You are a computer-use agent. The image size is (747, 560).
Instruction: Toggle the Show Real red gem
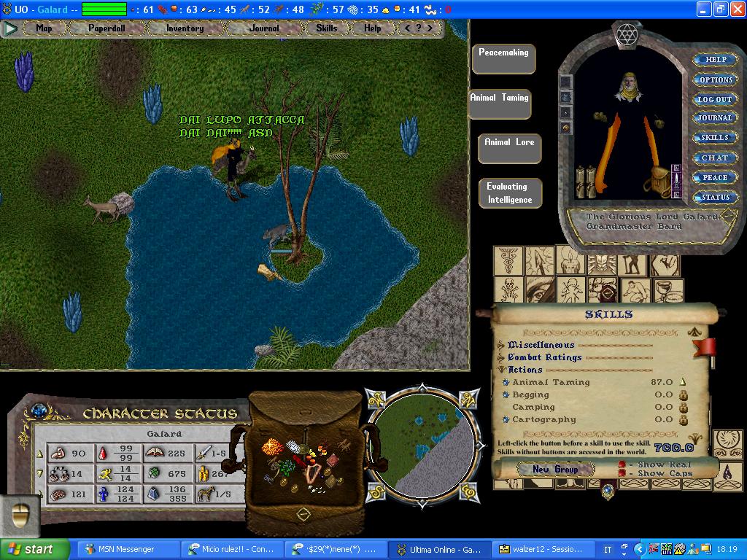click(x=622, y=464)
